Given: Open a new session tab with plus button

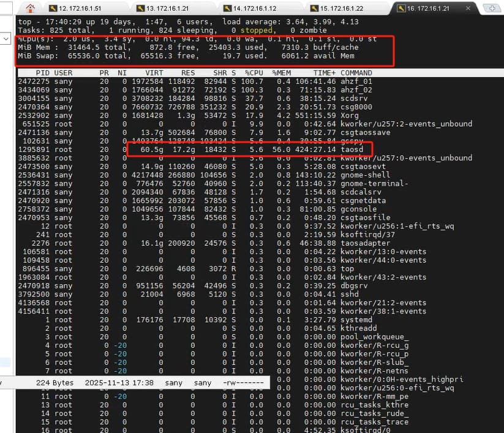Looking at the screenshot, I should (x=492, y=9).
